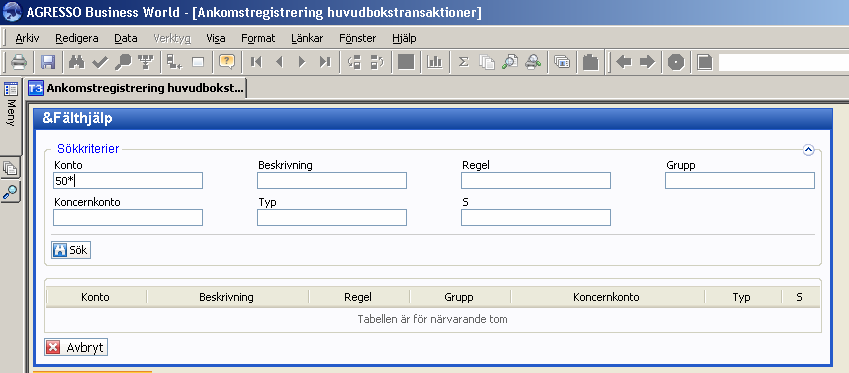Go to first record
Screen dimensions: 849x373
pos(256,62)
